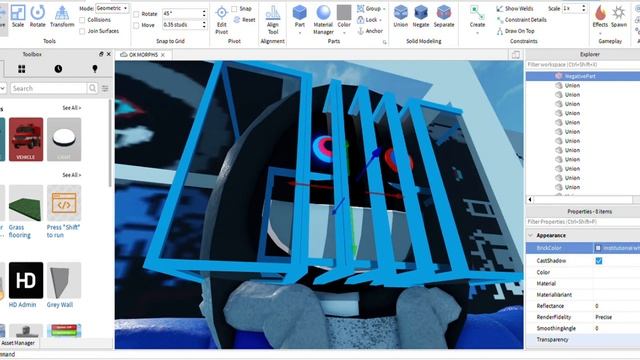Viewport: 640px width, 360px height.
Task: Open the Mode Geometric dropdown
Action: click(x=112, y=8)
